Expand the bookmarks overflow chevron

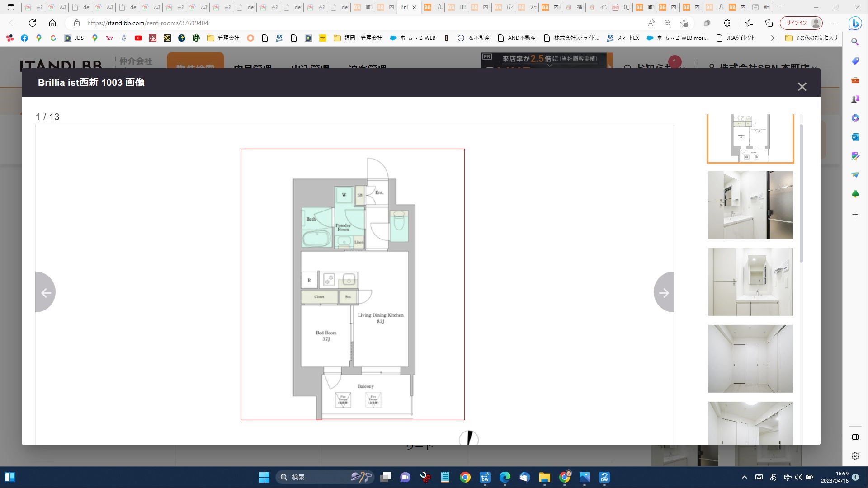773,38
